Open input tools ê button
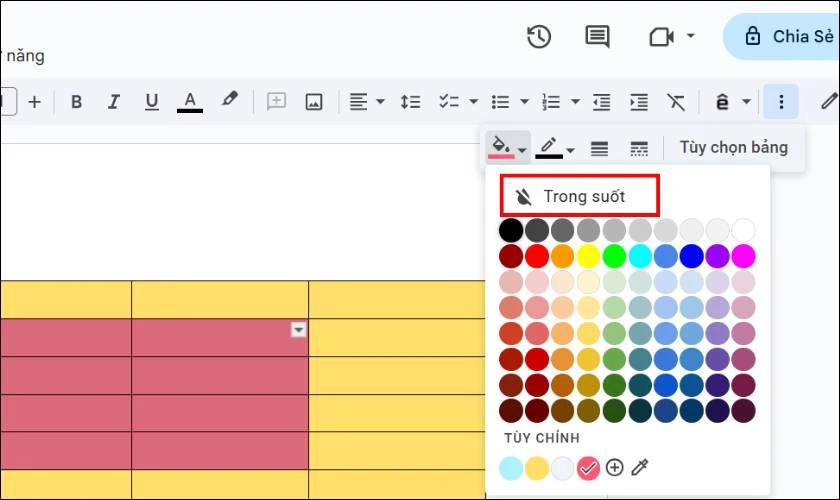 click(x=722, y=101)
